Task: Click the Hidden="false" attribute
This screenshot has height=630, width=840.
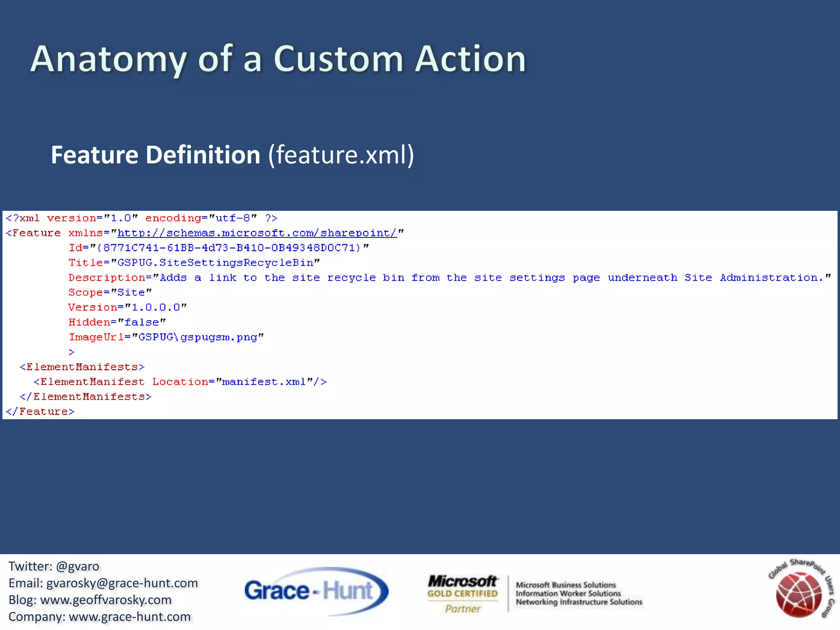Action: click(117, 322)
